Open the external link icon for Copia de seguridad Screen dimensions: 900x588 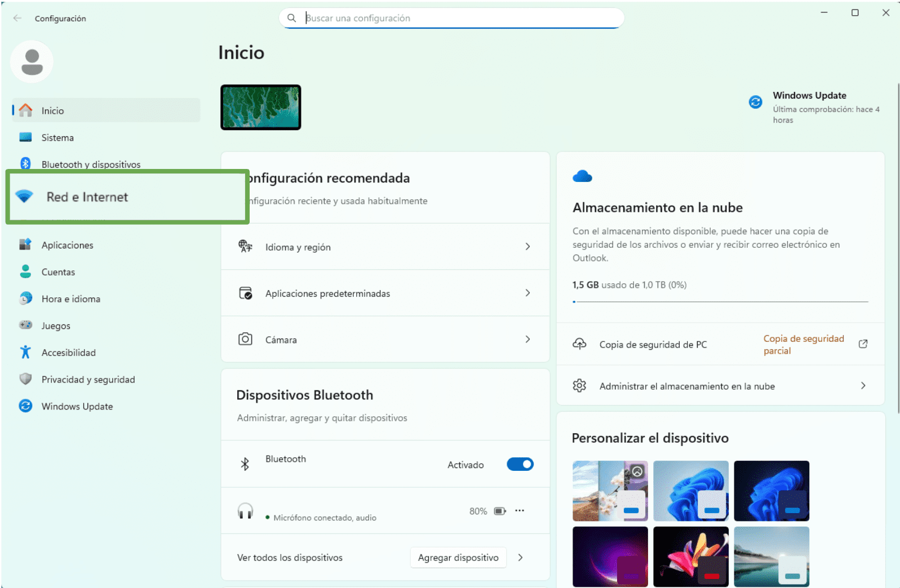(862, 344)
